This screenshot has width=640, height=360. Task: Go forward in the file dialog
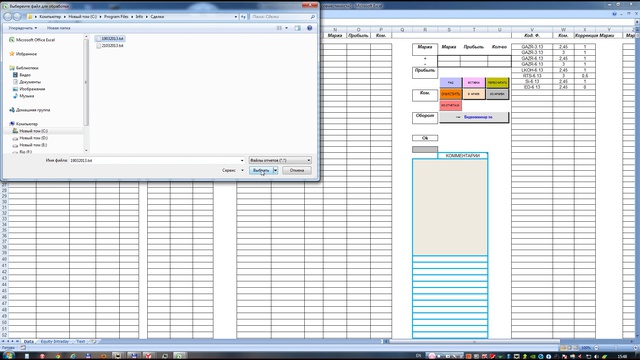point(17,17)
